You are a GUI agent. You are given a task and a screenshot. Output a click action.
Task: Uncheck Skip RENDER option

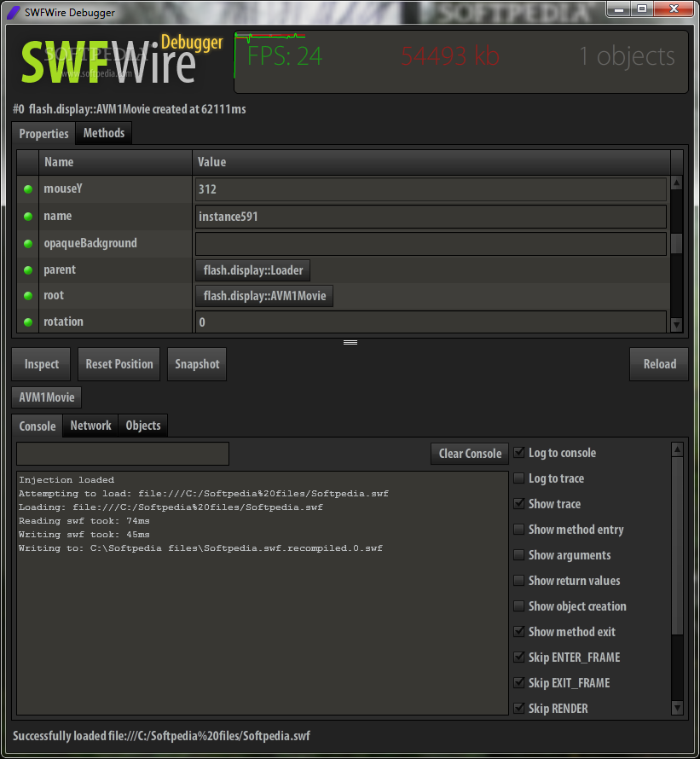519,708
